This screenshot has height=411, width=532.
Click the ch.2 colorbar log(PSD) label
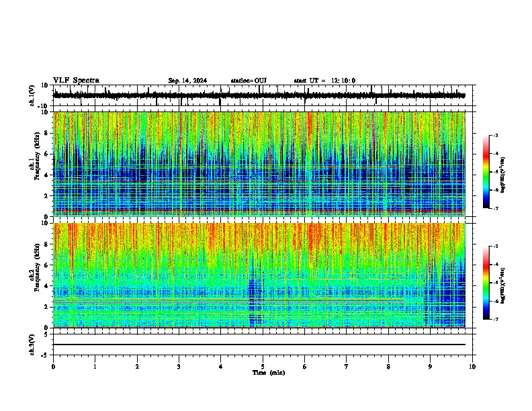(x=502, y=285)
